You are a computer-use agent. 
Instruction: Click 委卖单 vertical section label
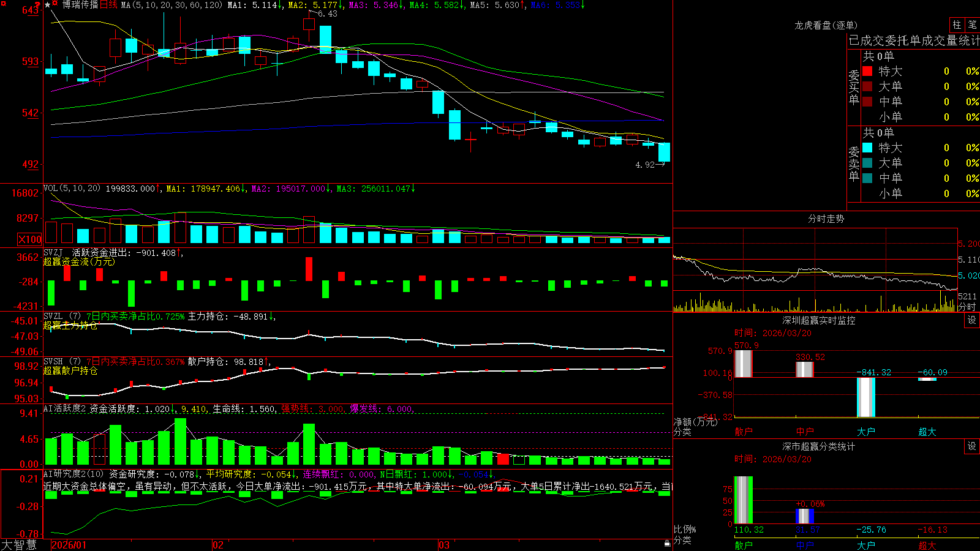[x=854, y=163]
